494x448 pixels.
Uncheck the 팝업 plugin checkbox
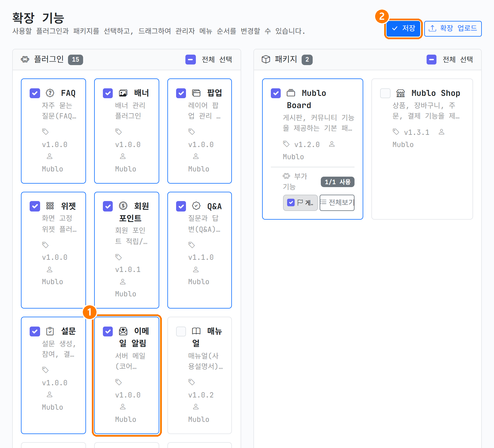click(181, 93)
